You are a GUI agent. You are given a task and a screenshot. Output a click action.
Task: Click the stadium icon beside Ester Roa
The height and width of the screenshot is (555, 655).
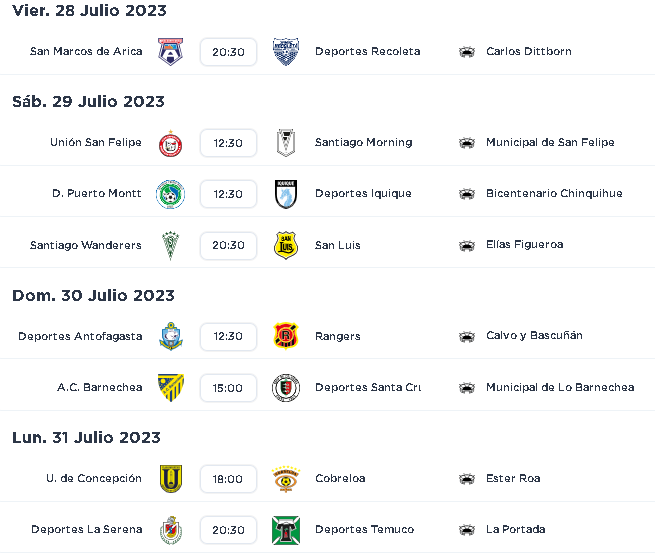click(467, 479)
